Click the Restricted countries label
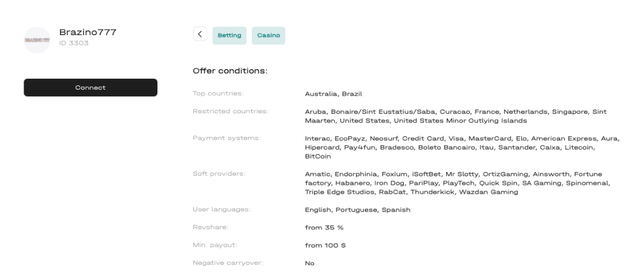The image size is (644, 275). click(231, 111)
